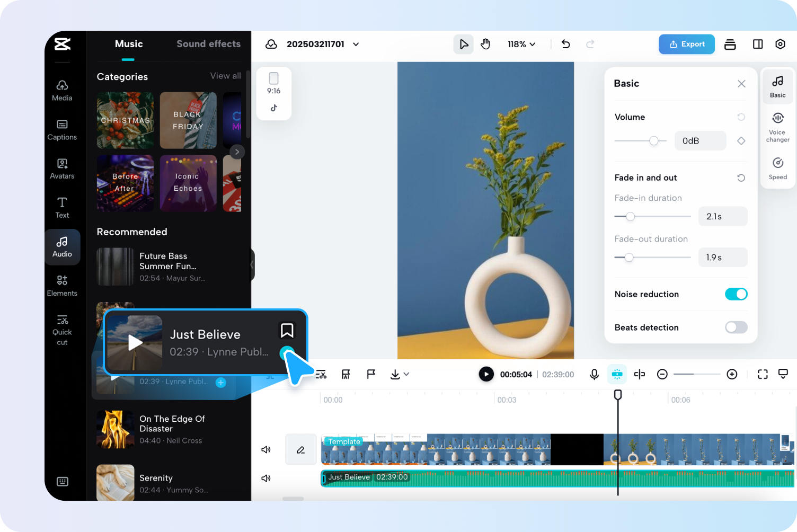
Task: Zoom in the timeline
Action: (732, 374)
